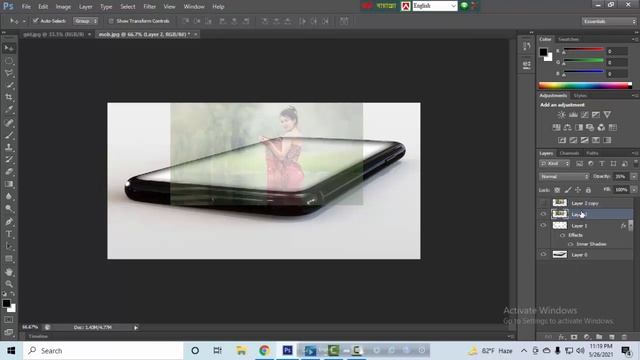Toggle Layer 1 Effects visibility
This screenshot has height=360, width=640.
[562, 236]
